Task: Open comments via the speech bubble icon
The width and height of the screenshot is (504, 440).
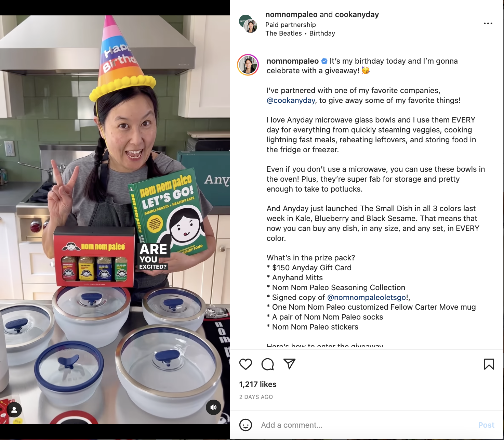Action: 267,364
